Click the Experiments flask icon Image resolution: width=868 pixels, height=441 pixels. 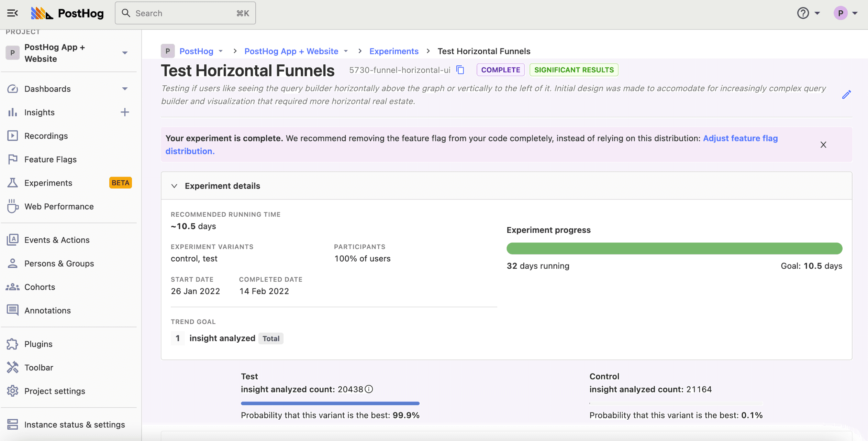click(x=13, y=183)
